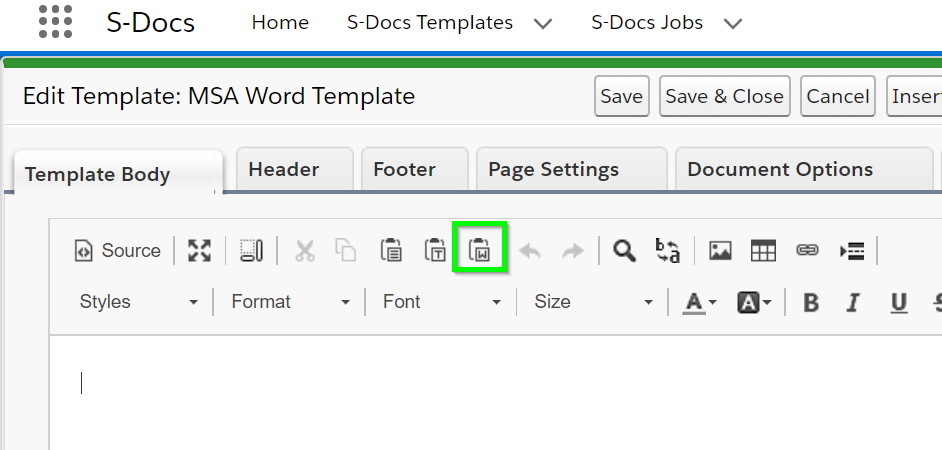Click the Undo arrow icon
Viewport: 942px width, 450px height.
pos(530,251)
